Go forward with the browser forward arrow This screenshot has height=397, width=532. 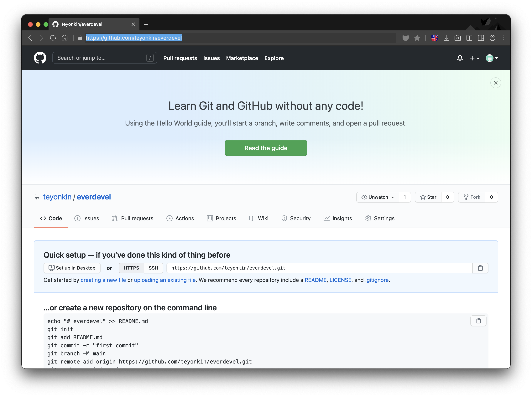[x=41, y=38]
